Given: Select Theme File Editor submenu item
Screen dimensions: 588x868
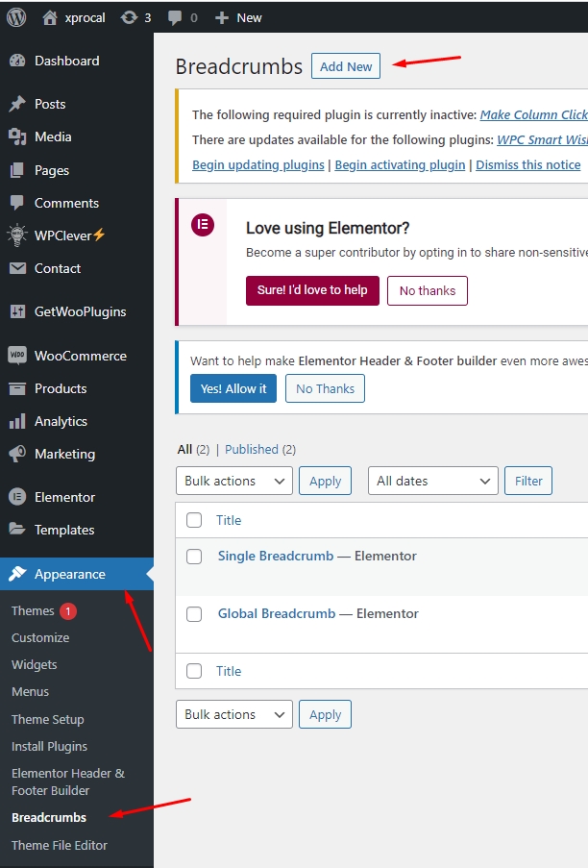Looking at the screenshot, I should pyautogui.click(x=60, y=845).
